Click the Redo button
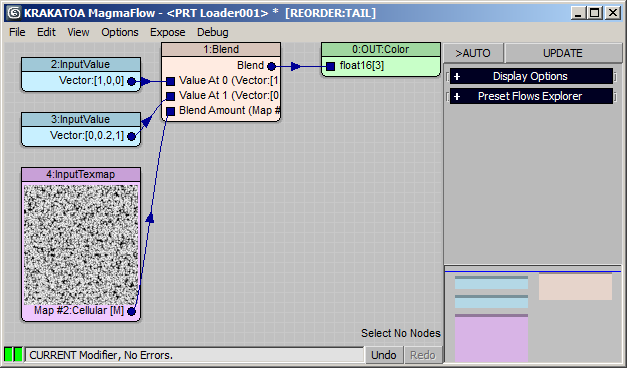This screenshot has height=368, width=627. (x=423, y=355)
